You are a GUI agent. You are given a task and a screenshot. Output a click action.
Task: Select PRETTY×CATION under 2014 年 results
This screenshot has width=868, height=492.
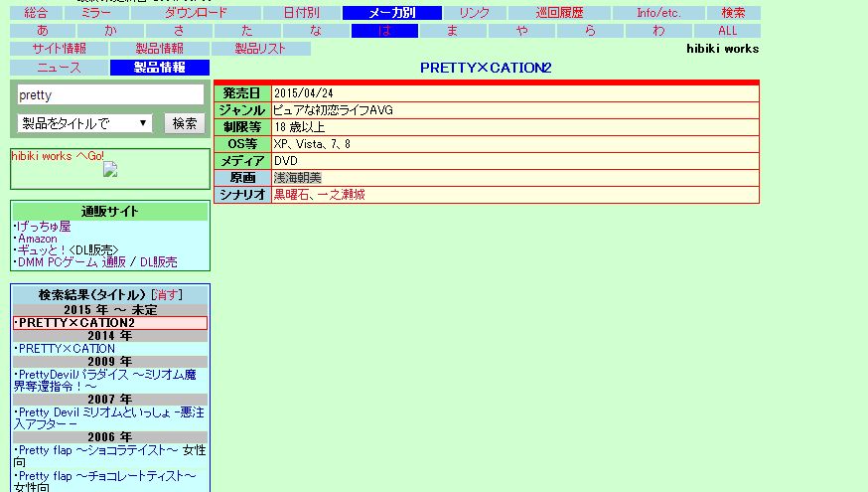click(x=67, y=349)
